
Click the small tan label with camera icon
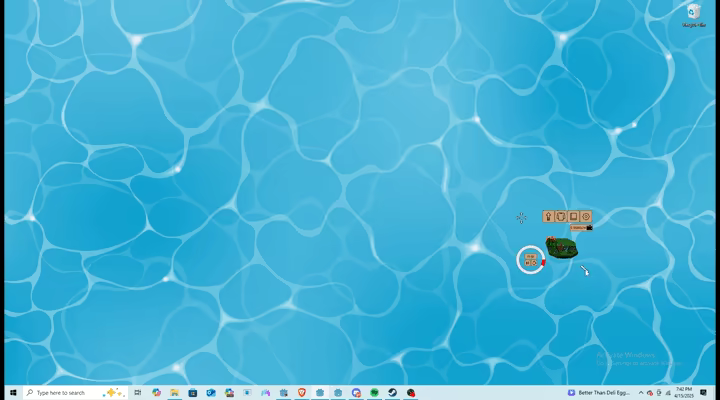pos(581,227)
